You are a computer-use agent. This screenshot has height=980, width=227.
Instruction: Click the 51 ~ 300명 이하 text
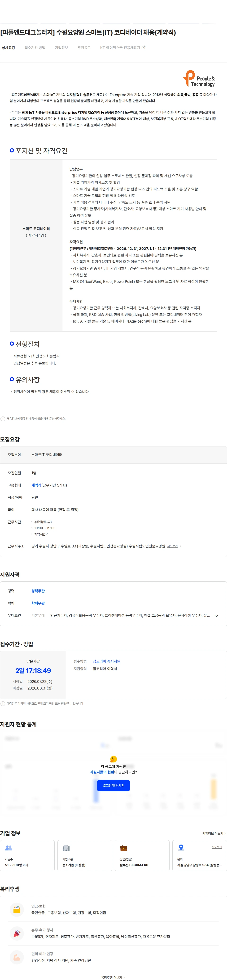point(17,865)
